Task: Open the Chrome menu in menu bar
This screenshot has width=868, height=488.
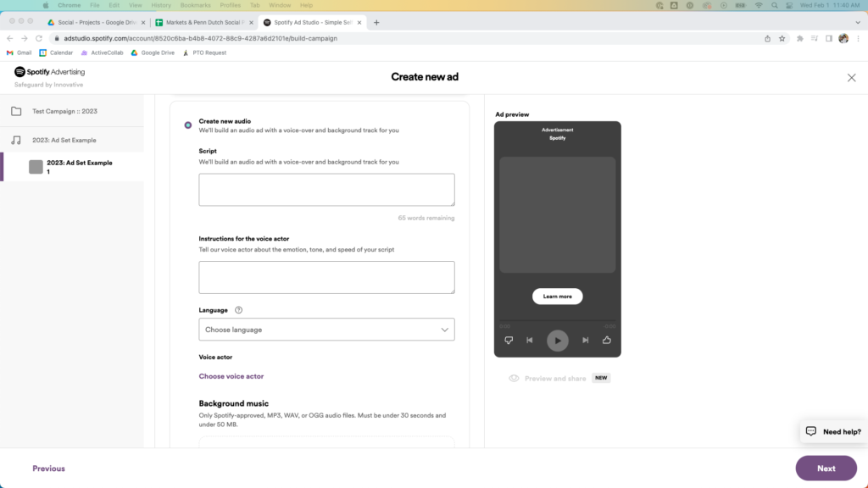Action: 70,5
